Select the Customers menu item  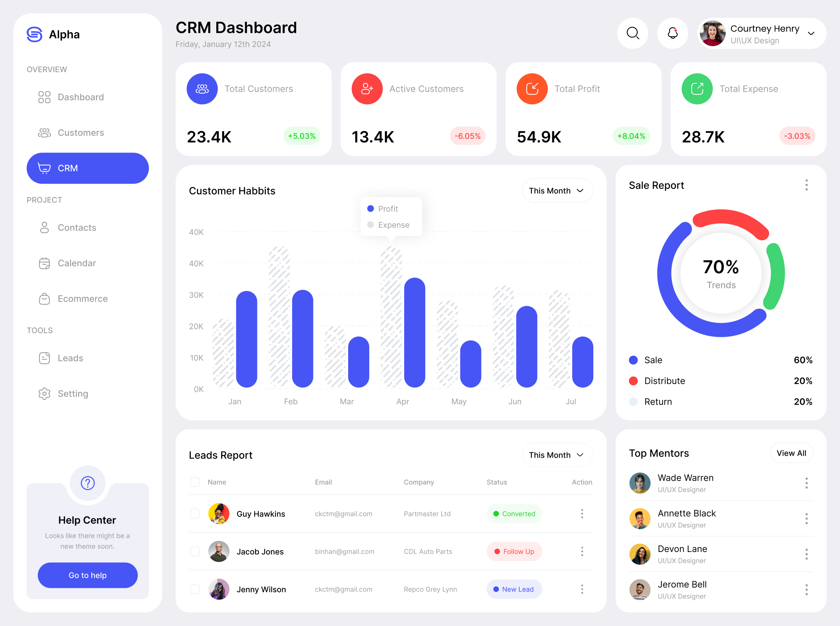pos(81,132)
